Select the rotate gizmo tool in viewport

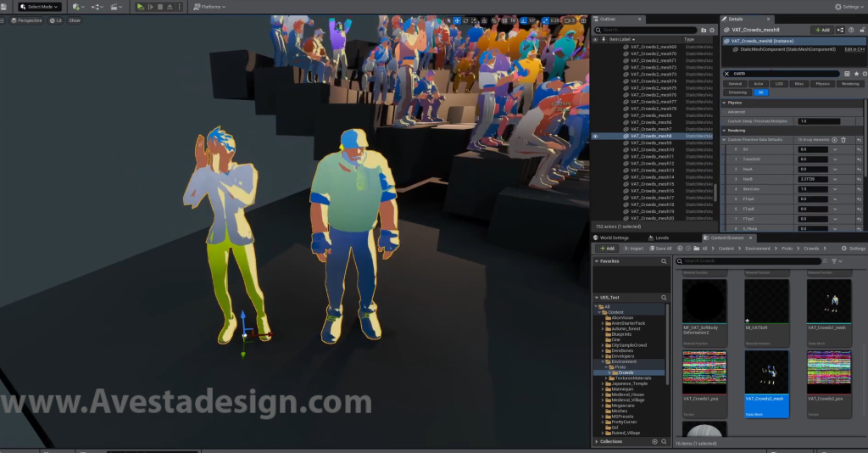point(465,20)
